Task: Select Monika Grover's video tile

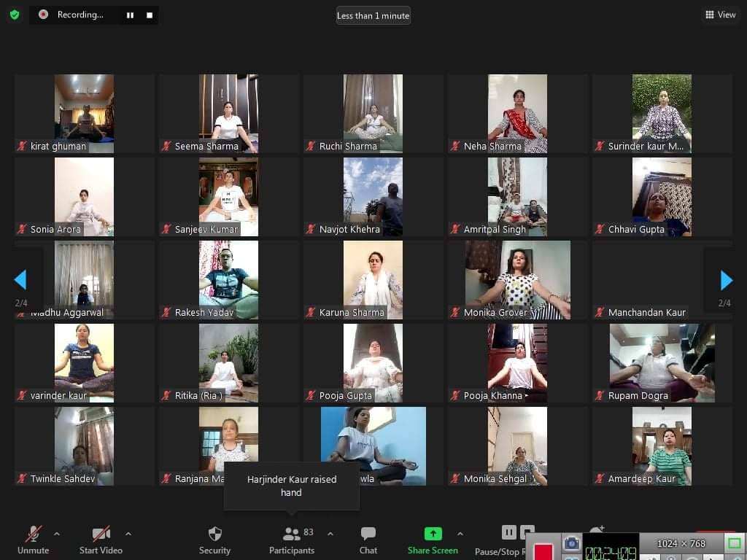Action: (x=518, y=280)
